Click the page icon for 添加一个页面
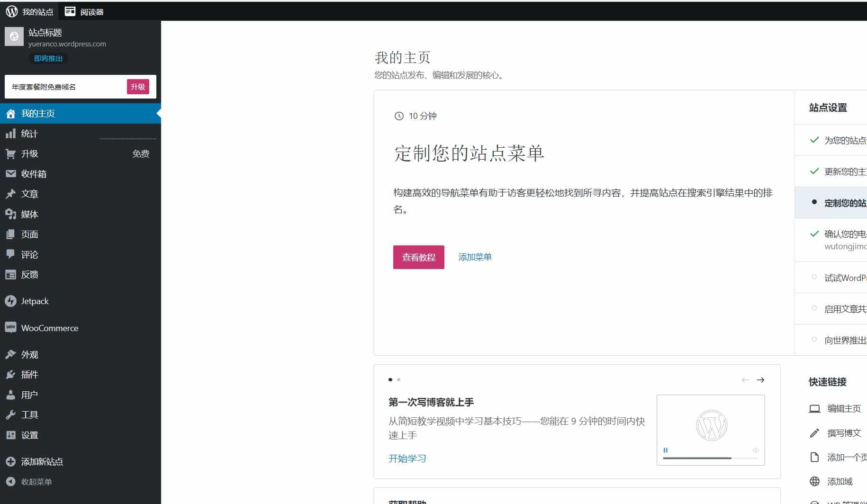 click(814, 458)
